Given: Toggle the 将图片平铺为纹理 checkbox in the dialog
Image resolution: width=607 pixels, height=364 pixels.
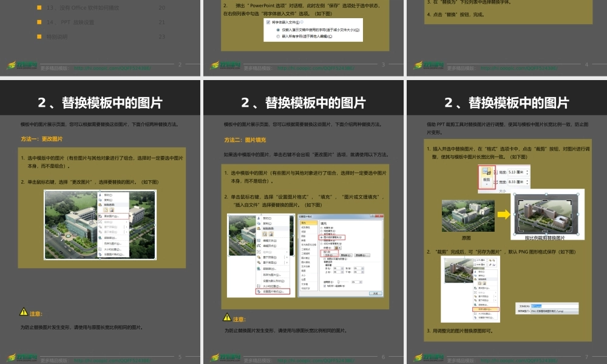Looking at the screenshot, I should tap(325, 259).
